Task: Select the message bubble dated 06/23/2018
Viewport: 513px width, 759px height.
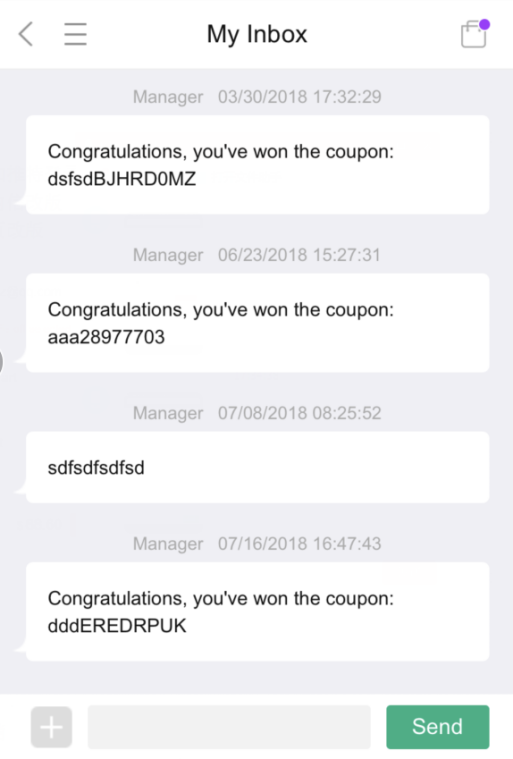Action: 257,323
